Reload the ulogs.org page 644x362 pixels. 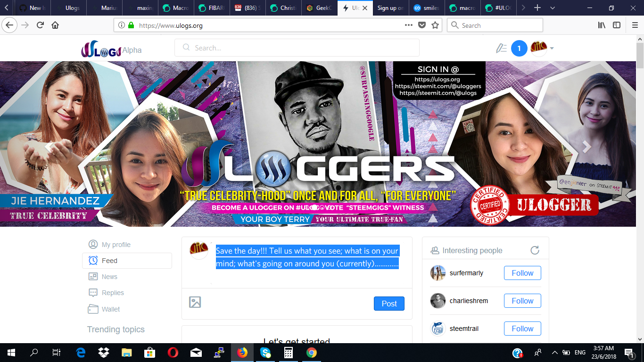tap(41, 25)
